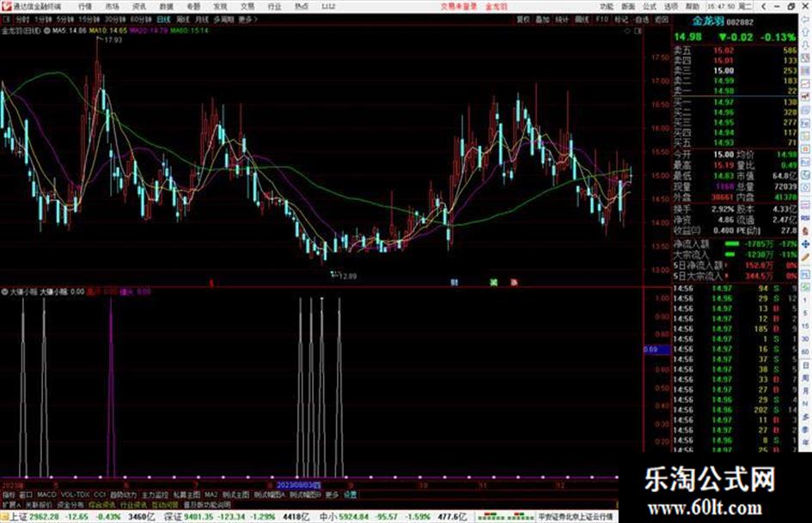Click the 复权 adjustment button
812x523 pixels.
click(x=523, y=19)
